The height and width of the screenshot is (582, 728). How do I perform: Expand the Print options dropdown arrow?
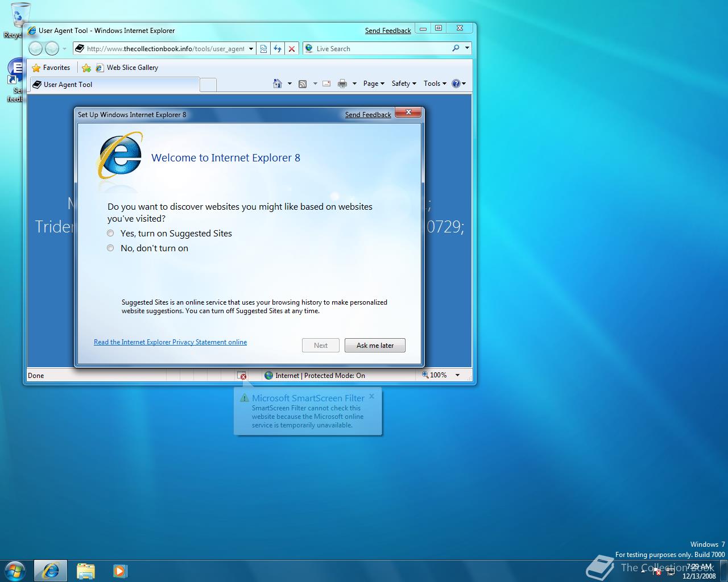pos(354,84)
